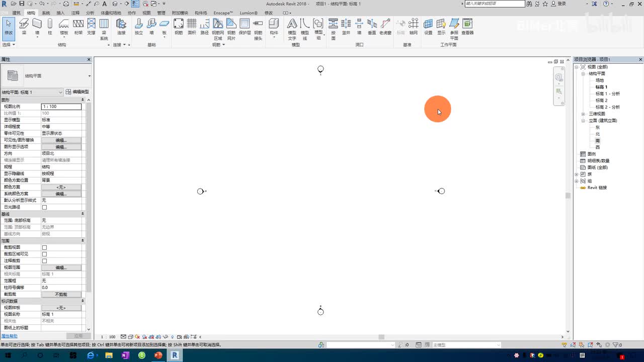Select the 保护层 (Cover) tool

(245, 27)
